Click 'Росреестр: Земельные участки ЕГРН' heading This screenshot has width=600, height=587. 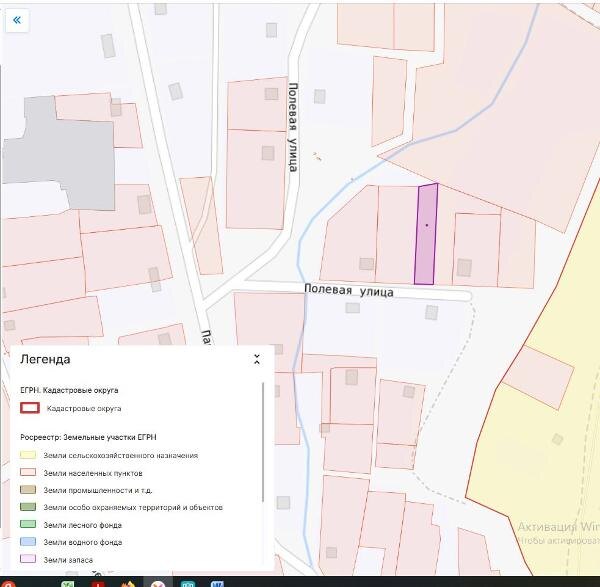pyautogui.click(x=88, y=437)
